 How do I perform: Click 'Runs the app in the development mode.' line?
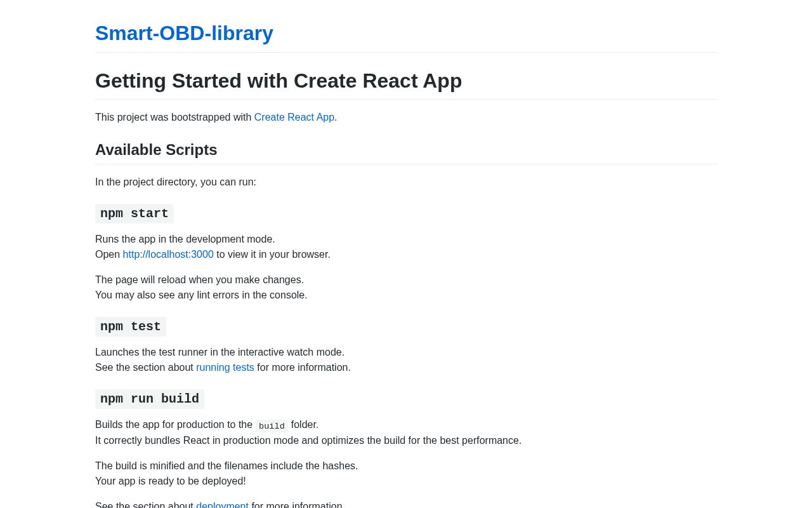[185, 239]
